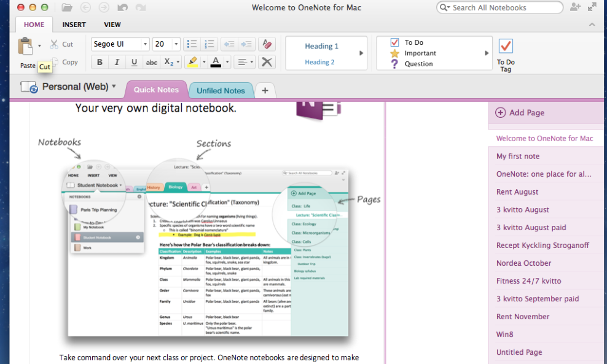Click the Cut scissors icon

tap(54, 44)
